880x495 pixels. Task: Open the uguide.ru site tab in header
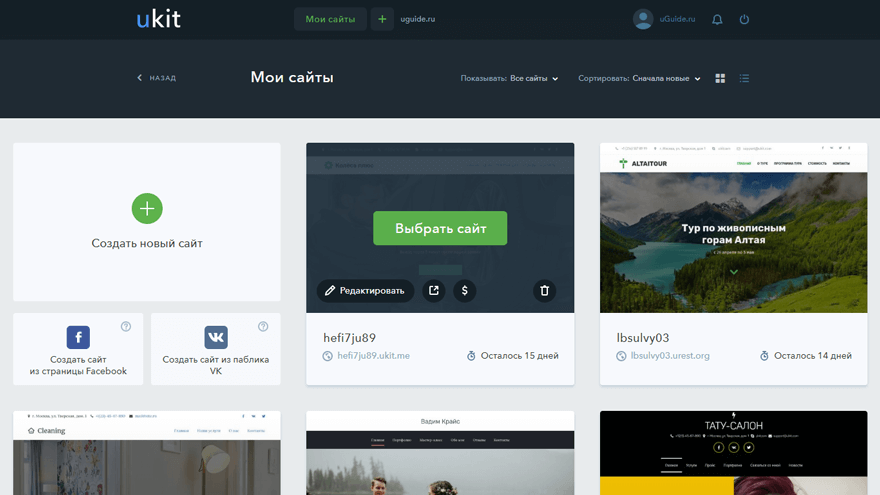point(418,19)
